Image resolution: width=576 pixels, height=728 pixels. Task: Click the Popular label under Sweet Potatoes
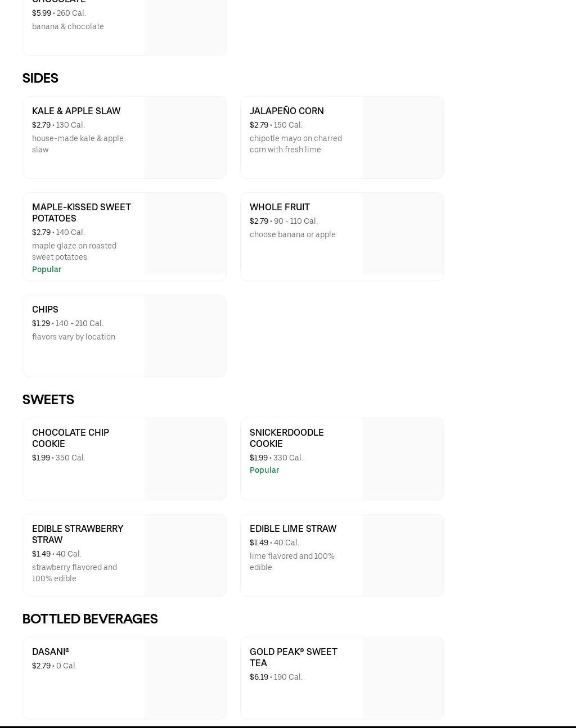(x=47, y=269)
